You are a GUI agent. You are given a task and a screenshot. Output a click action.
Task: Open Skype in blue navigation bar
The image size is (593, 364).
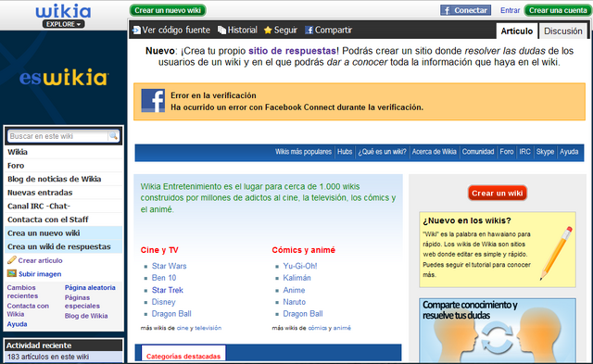pos(545,152)
